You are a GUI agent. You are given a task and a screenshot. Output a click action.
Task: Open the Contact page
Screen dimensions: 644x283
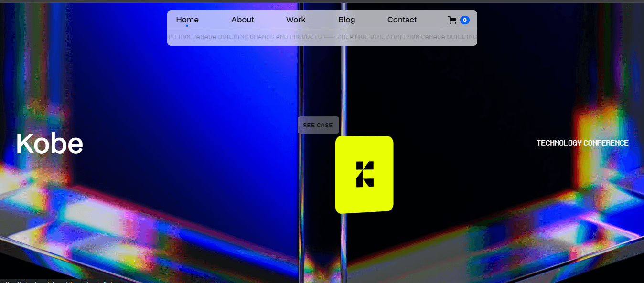402,20
